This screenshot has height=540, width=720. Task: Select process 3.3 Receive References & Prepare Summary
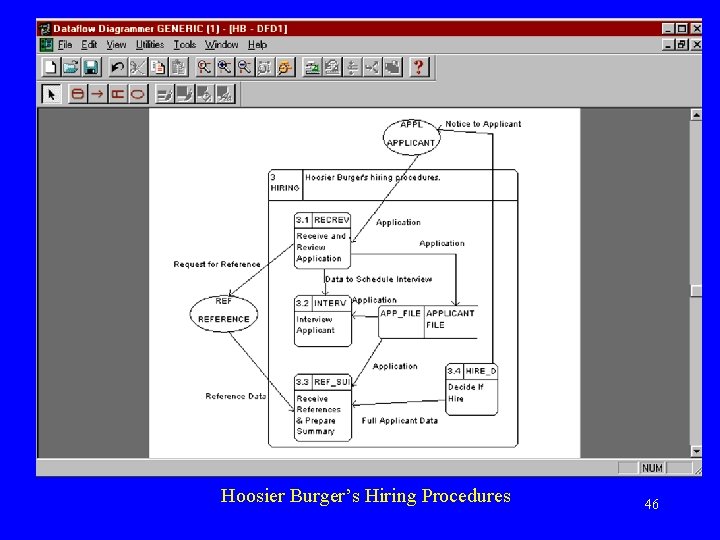point(323,408)
